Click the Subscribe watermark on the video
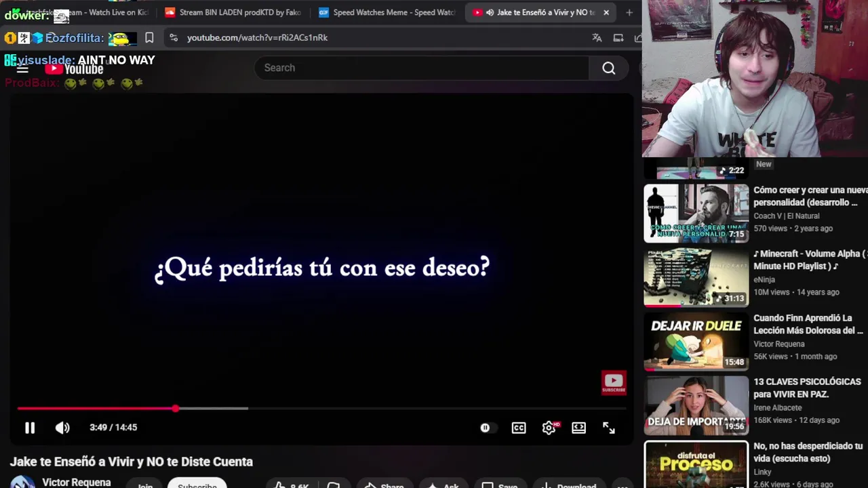 pyautogui.click(x=614, y=382)
